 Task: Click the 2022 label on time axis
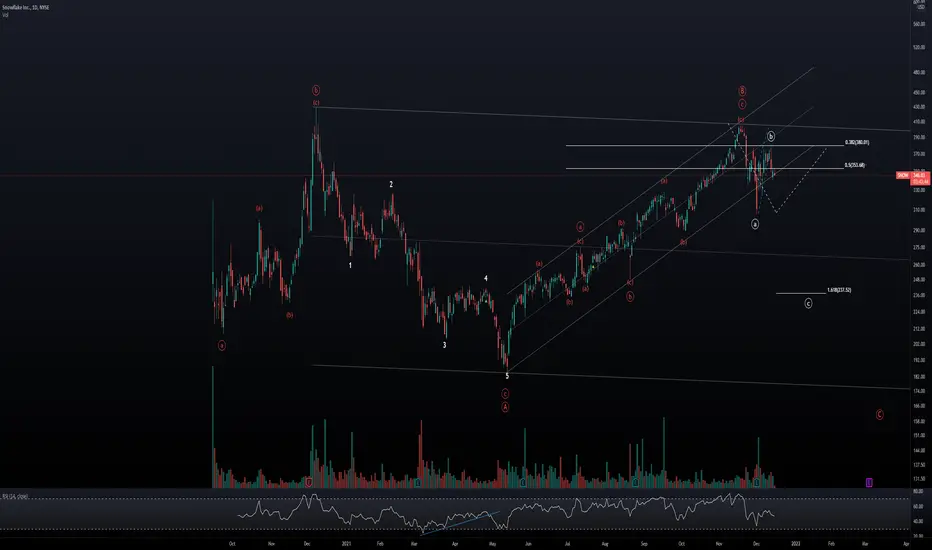[796, 543]
